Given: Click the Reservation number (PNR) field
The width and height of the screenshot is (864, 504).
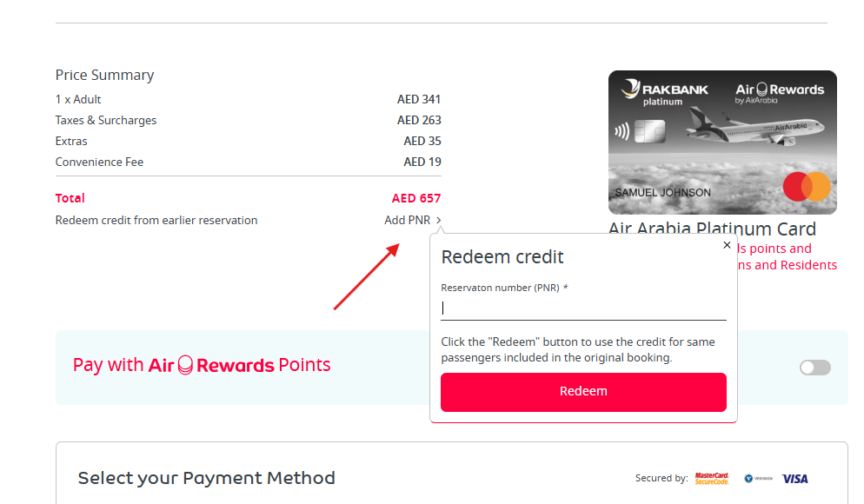Looking at the screenshot, I should [x=583, y=308].
